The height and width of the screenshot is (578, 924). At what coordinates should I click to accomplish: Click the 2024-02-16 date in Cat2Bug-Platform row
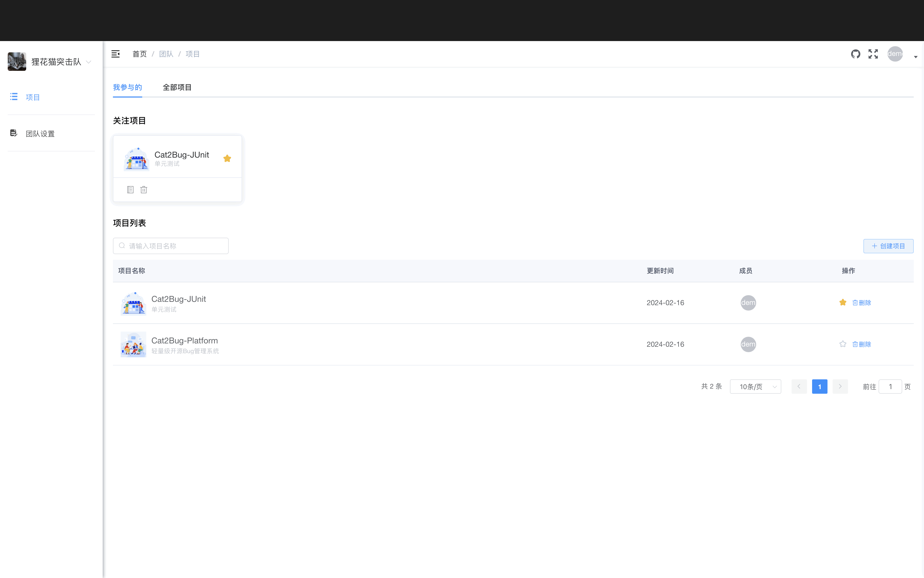point(665,344)
